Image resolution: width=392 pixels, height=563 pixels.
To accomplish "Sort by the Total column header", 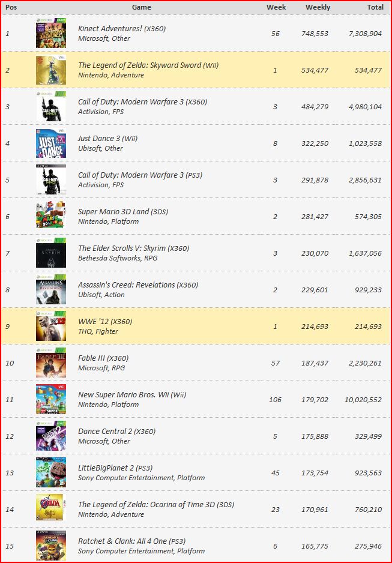I will click(x=375, y=7).
